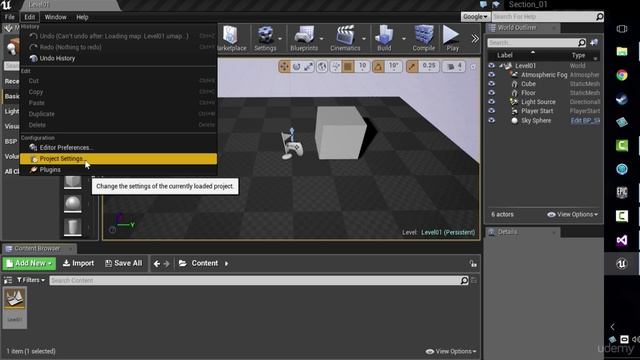The height and width of the screenshot is (360, 640).
Task: Adjust camera speed setting 4
Action: pos(454,66)
